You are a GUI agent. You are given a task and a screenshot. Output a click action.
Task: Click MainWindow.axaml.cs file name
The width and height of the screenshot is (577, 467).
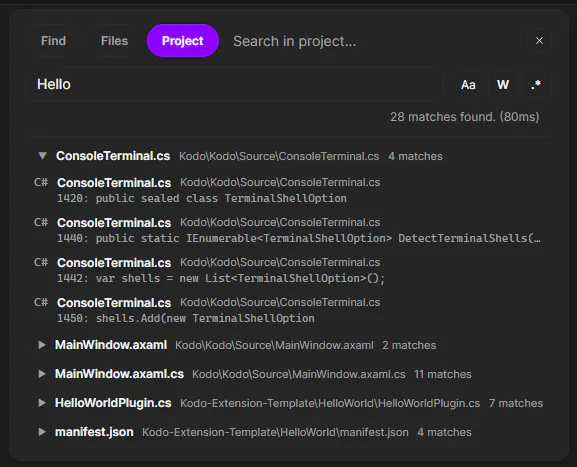119,374
